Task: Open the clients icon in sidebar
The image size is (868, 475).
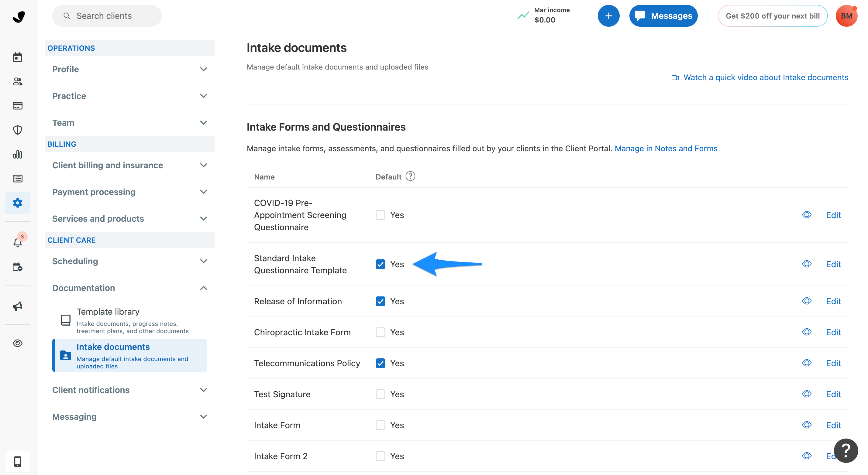Action: pos(18,81)
